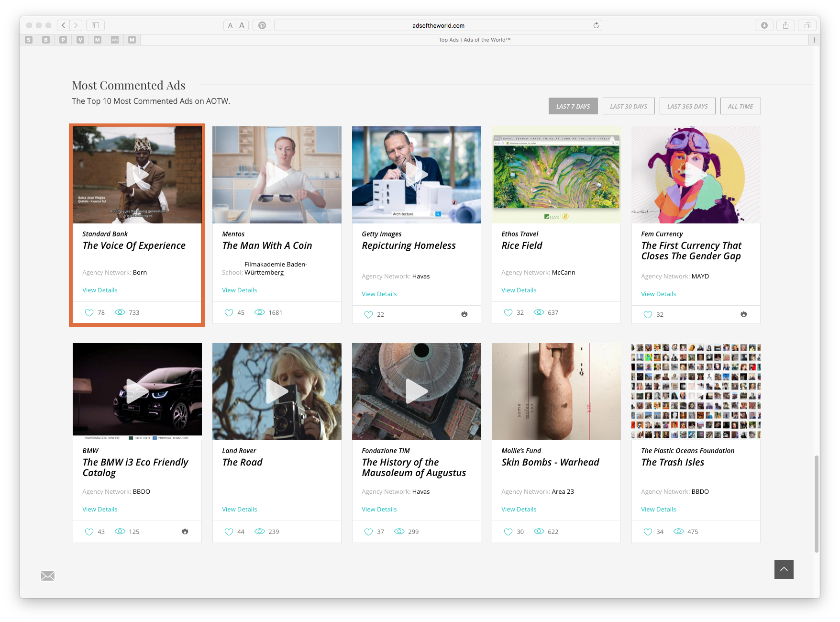Open the Rice Field ad thumbnail
The image size is (840, 622).
click(x=556, y=175)
